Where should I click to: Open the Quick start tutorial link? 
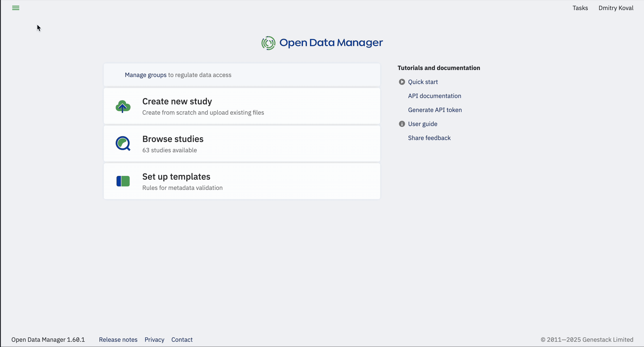click(x=423, y=82)
